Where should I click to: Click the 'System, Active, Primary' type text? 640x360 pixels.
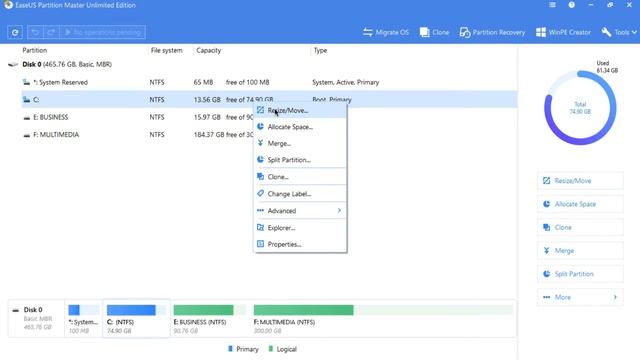click(x=345, y=82)
